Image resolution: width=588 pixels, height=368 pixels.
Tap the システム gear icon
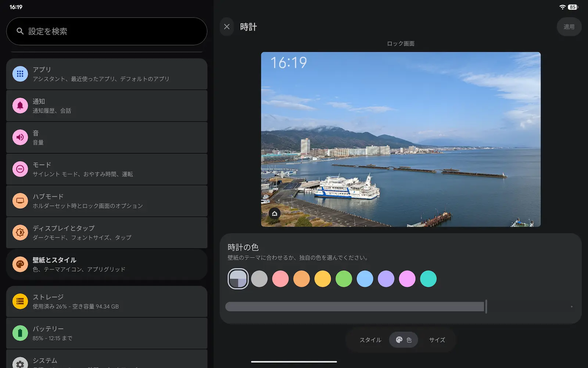[x=20, y=362]
